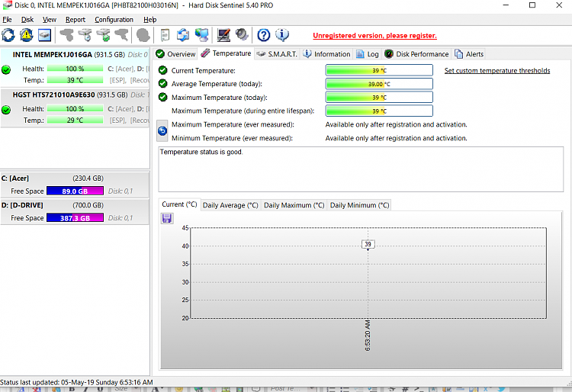
Task: Select the Temperature tab
Action: 227,53
